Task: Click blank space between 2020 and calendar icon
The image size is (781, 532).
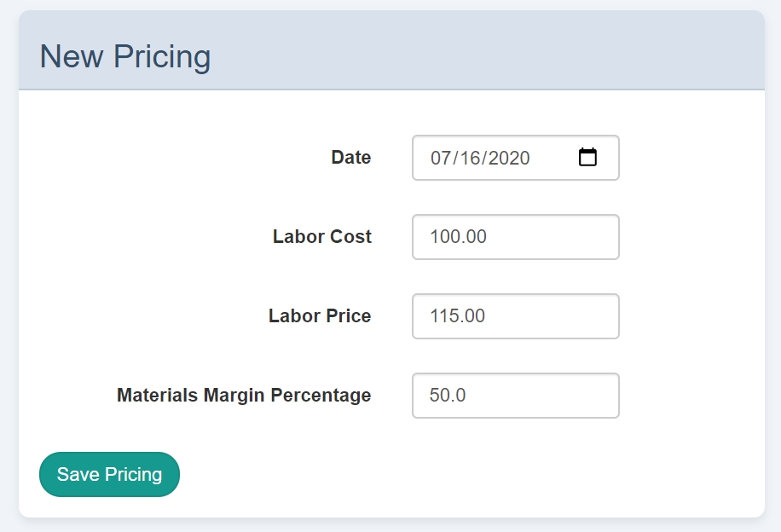Action: (554, 158)
